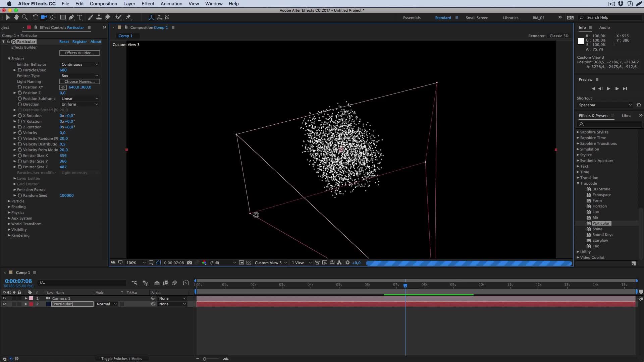The image size is (644, 362).
Task: Select the Roto Brush tool
Action: [118, 17]
